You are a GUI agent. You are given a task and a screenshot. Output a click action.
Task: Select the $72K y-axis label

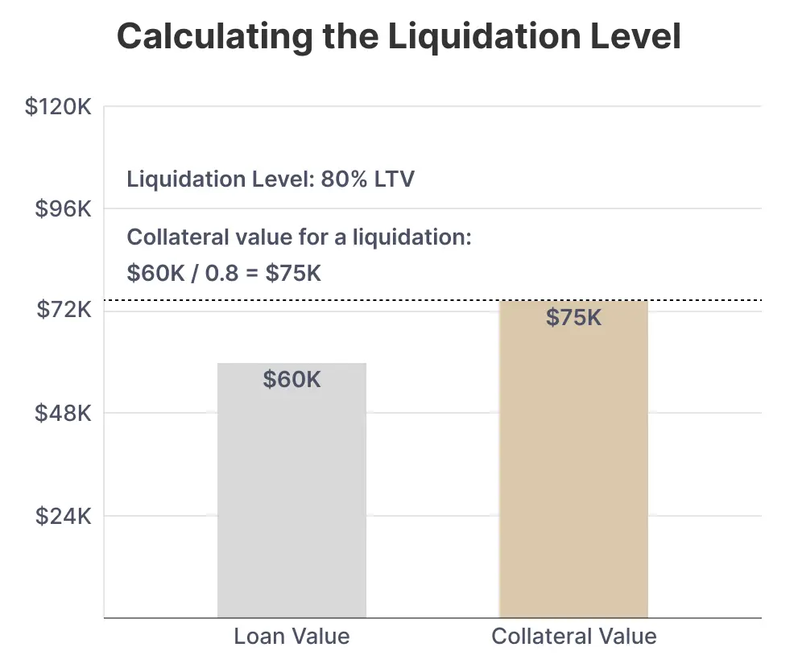point(64,310)
